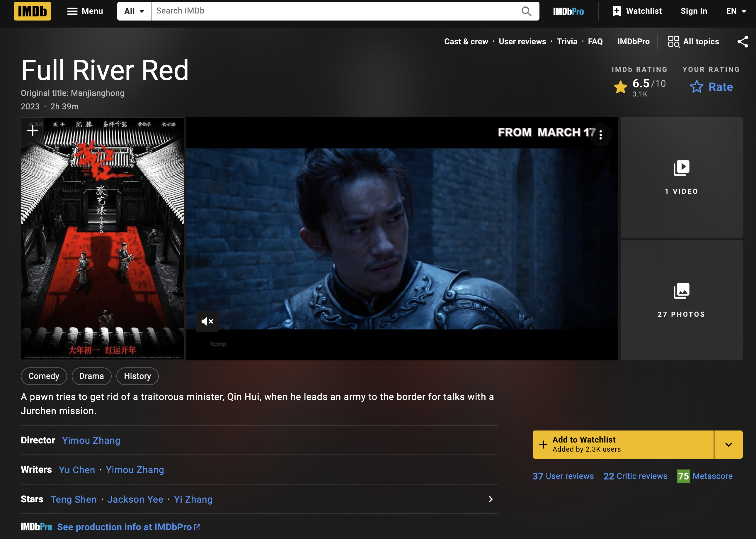Open the Full River Red poster image
The height and width of the screenshot is (539, 756).
click(x=102, y=239)
